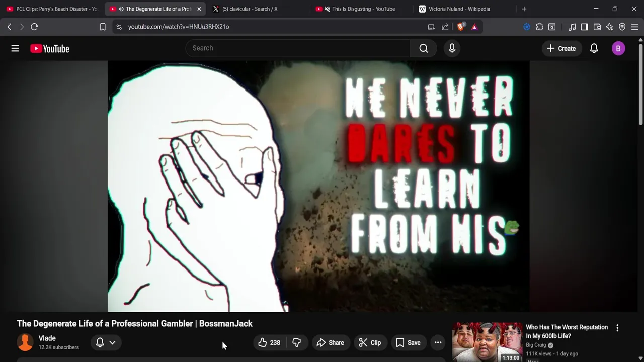Share the video via Share button
Screen dimensions: 644x362
pos(330,343)
